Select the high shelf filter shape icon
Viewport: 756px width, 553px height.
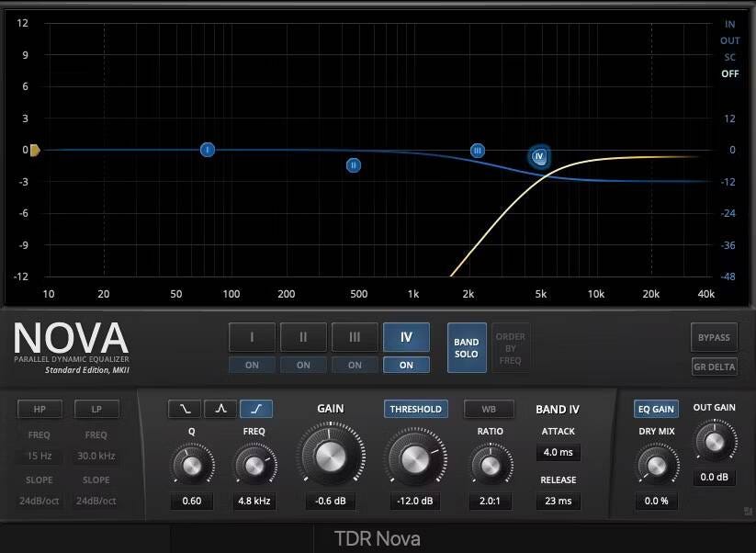point(256,409)
